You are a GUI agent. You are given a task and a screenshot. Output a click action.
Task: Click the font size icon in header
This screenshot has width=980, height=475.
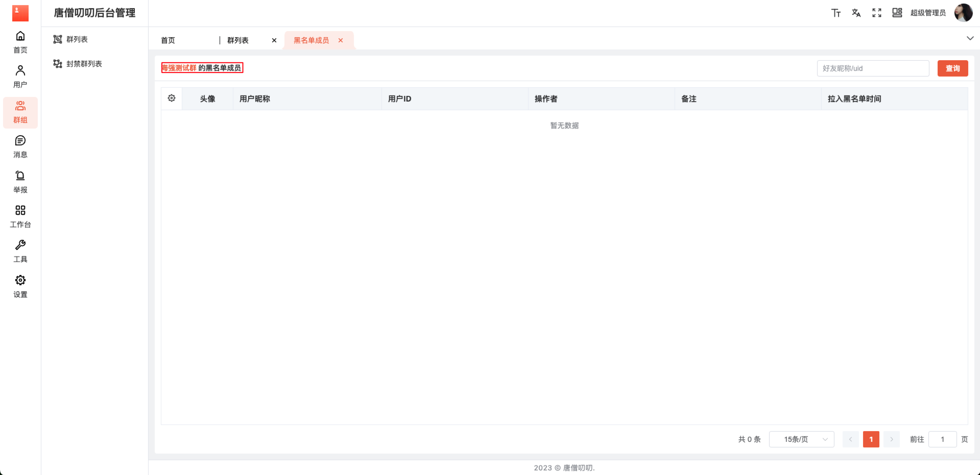pyautogui.click(x=835, y=13)
